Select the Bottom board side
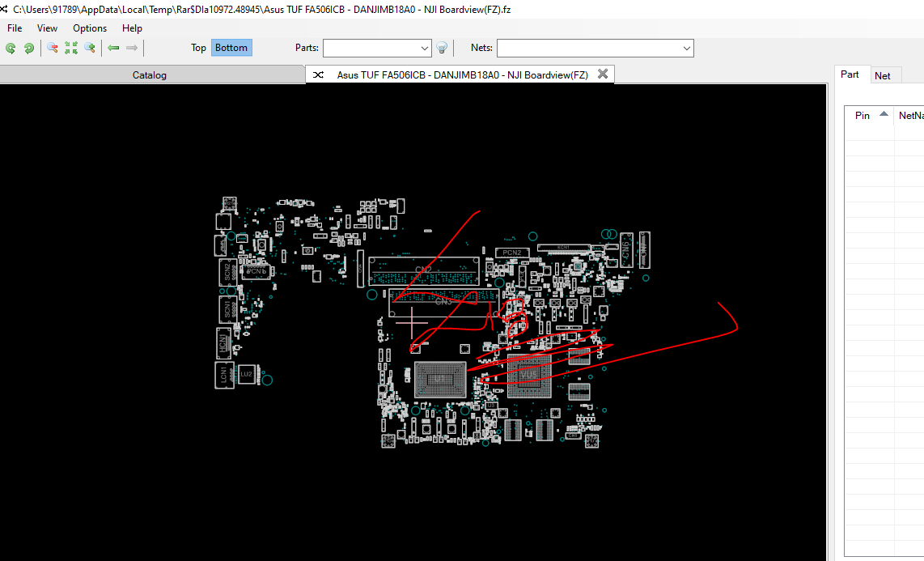The height and width of the screenshot is (561, 924). coord(231,48)
